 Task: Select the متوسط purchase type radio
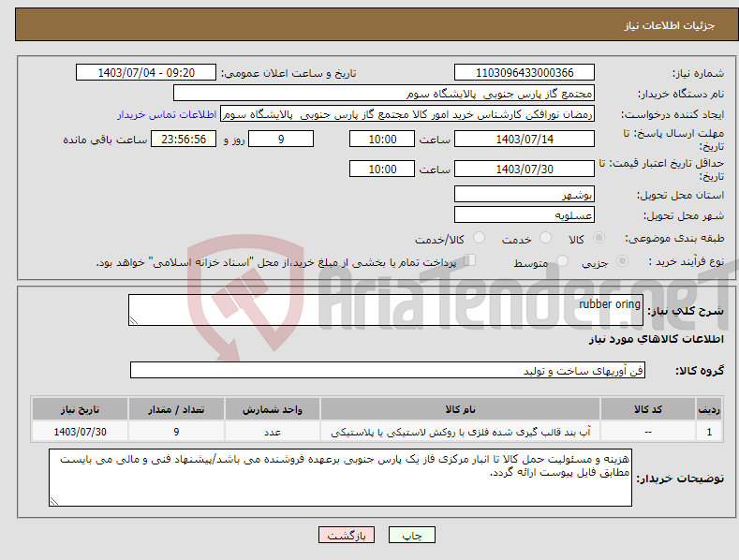tap(562, 260)
